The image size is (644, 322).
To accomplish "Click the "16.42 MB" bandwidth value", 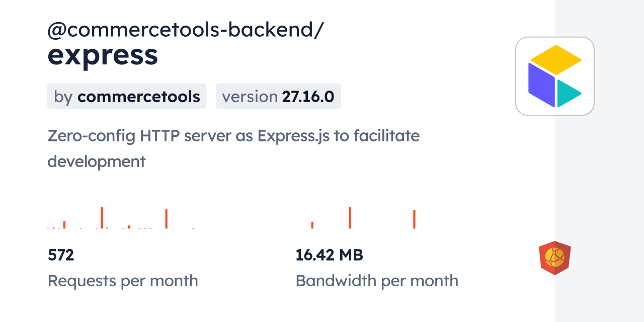I will tap(329, 255).
